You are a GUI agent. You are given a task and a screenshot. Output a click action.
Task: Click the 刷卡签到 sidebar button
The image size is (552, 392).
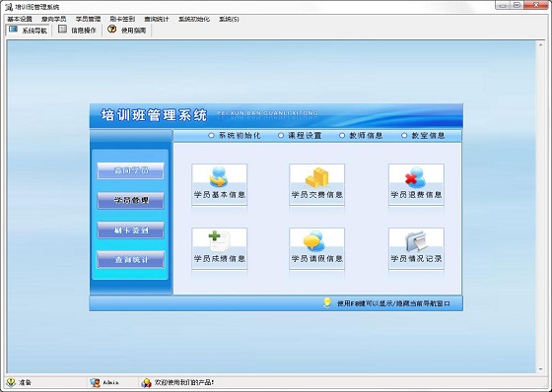pos(130,230)
